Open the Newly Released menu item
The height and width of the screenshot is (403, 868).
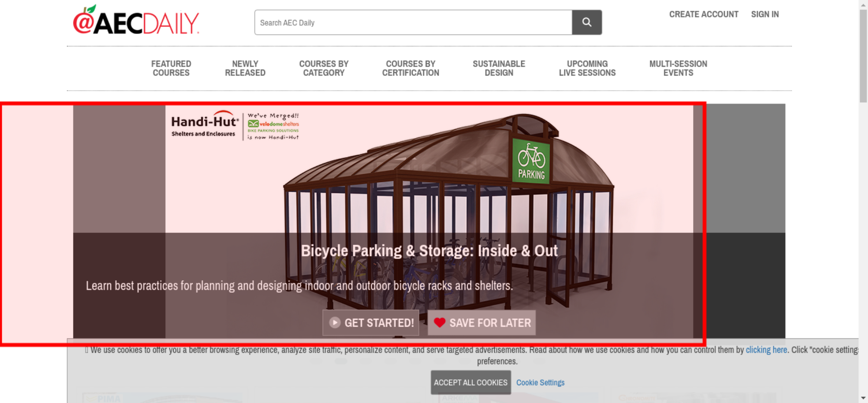pyautogui.click(x=245, y=68)
